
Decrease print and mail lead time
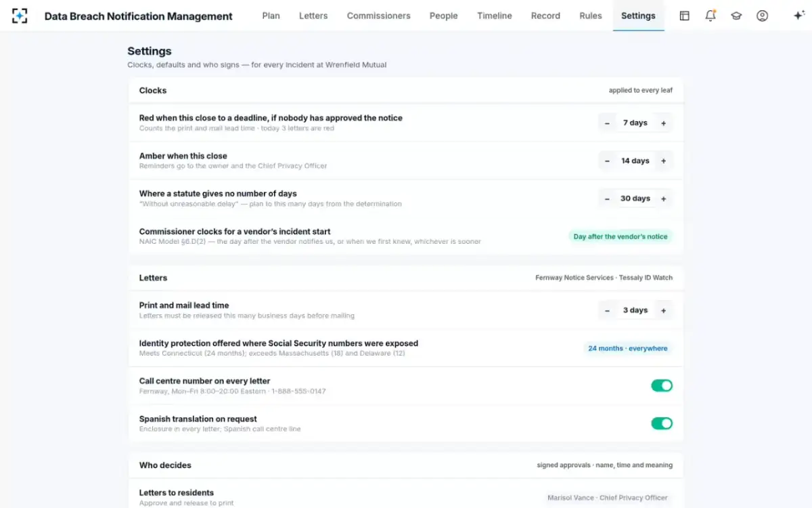tap(607, 311)
